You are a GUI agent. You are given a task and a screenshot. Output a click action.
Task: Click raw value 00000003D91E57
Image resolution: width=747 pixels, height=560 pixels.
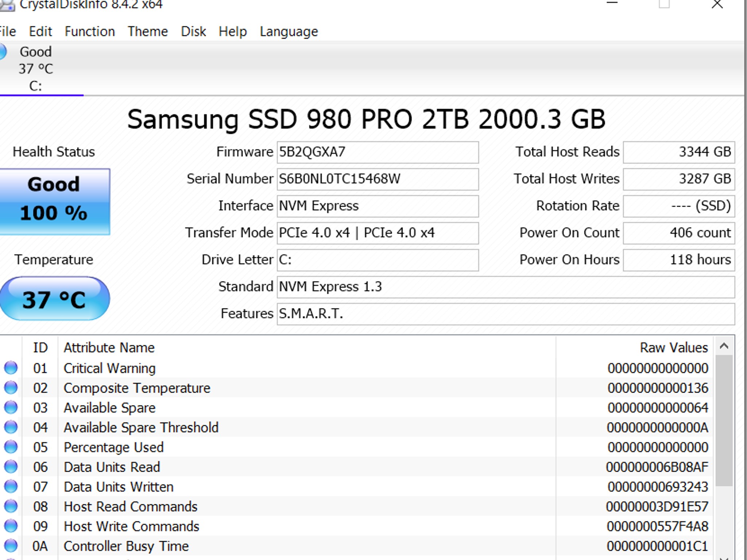(657, 506)
